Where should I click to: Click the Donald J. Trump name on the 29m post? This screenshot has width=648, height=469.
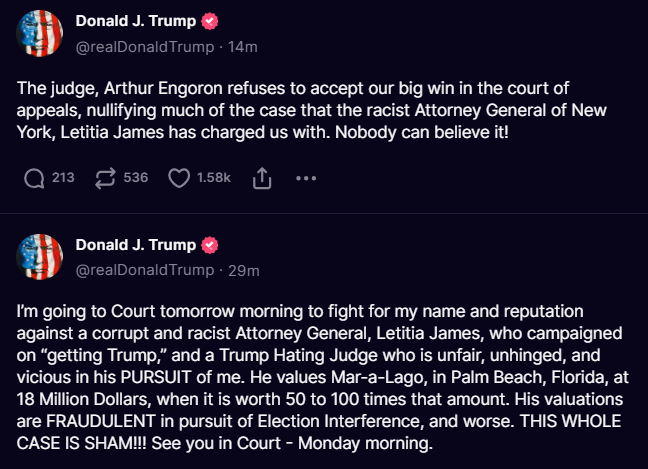pyautogui.click(x=137, y=245)
